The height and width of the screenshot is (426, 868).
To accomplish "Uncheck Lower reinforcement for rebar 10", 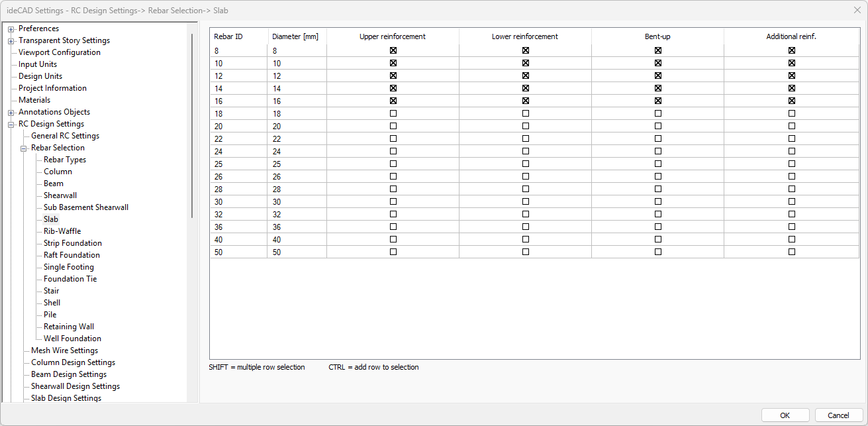I will point(526,63).
